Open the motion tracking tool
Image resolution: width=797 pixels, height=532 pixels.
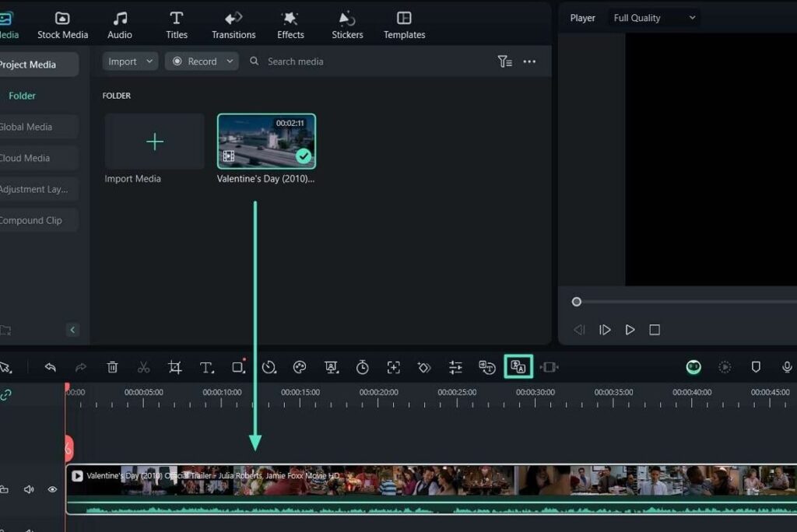pyautogui.click(x=393, y=367)
